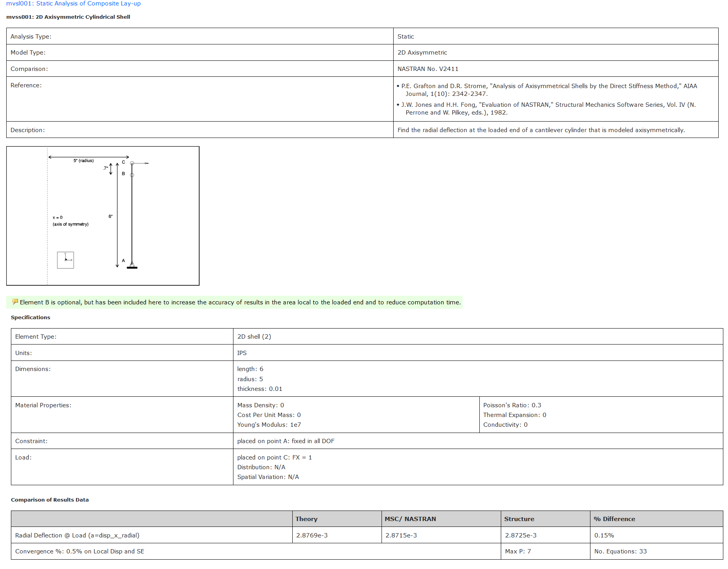This screenshot has height=569, width=728.
Task: Click the Theory column header
Action: [x=306, y=519]
